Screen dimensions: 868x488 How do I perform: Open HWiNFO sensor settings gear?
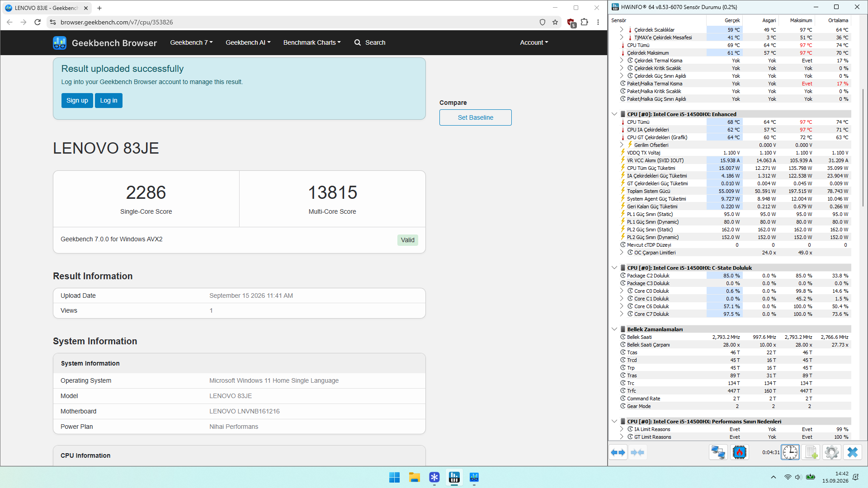pyautogui.click(x=831, y=452)
